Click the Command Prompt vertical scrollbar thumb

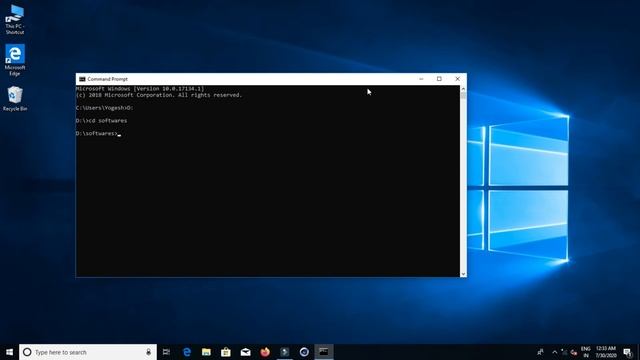pos(463,96)
